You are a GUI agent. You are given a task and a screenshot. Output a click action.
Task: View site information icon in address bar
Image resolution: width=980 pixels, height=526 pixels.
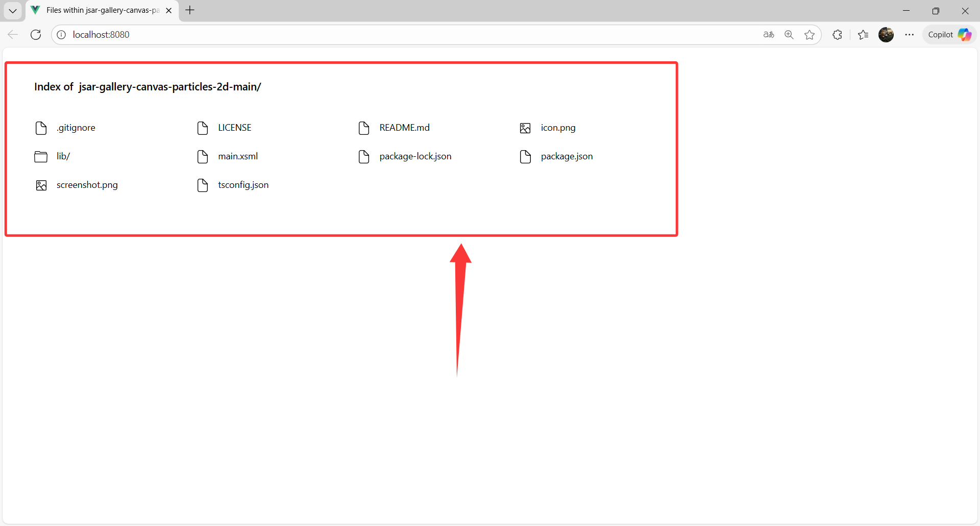pyautogui.click(x=61, y=35)
